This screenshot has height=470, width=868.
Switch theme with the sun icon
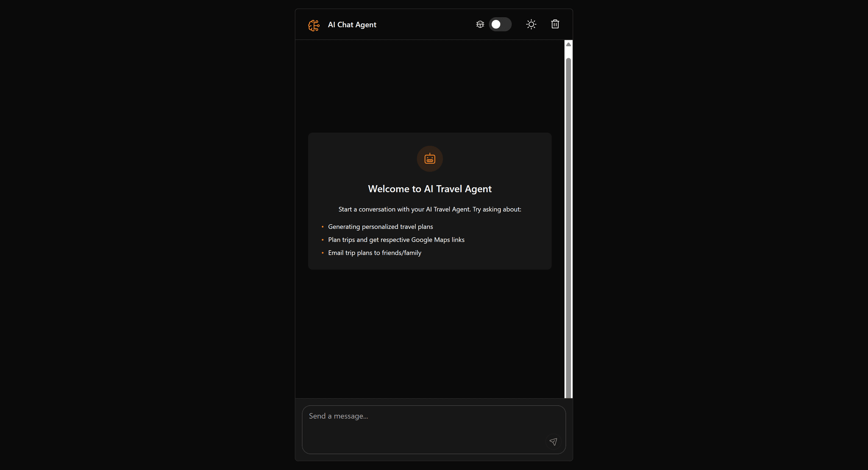tap(531, 25)
